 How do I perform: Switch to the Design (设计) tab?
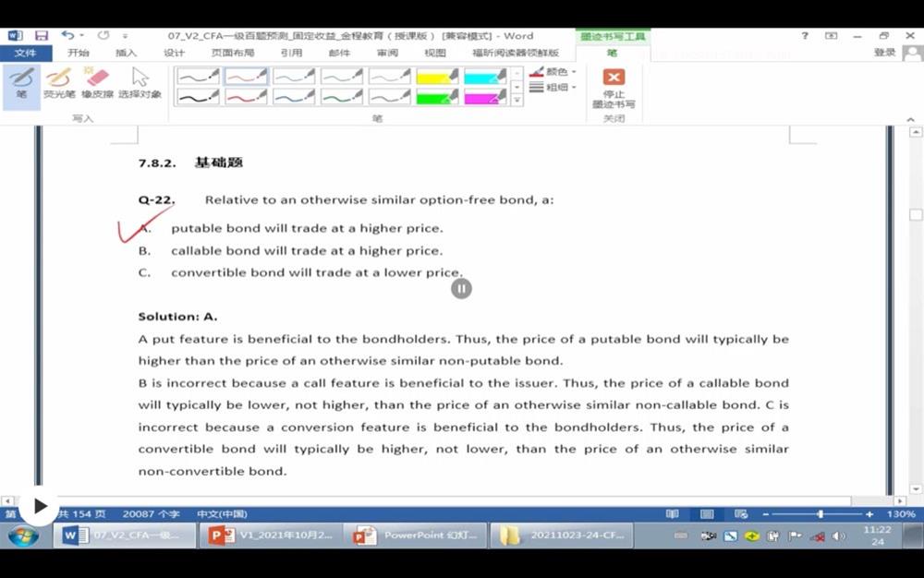(174, 53)
